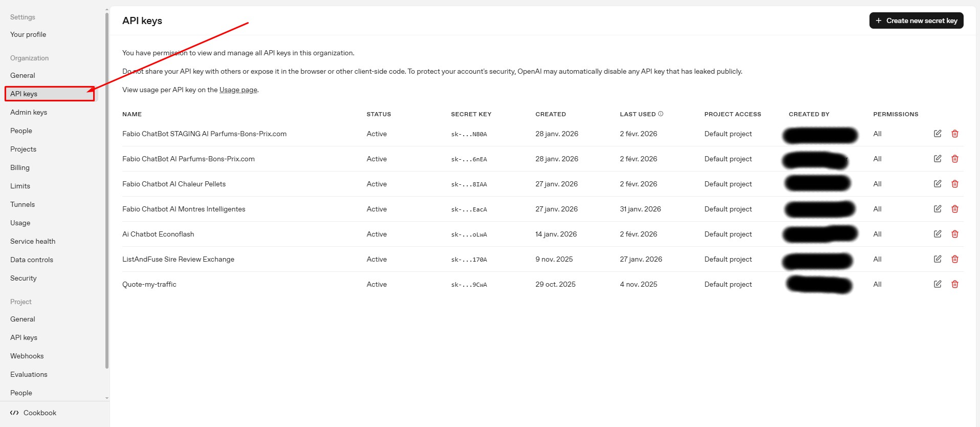
Task: Edit the key ending in 6nEA
Action: (x=938, y=159)
